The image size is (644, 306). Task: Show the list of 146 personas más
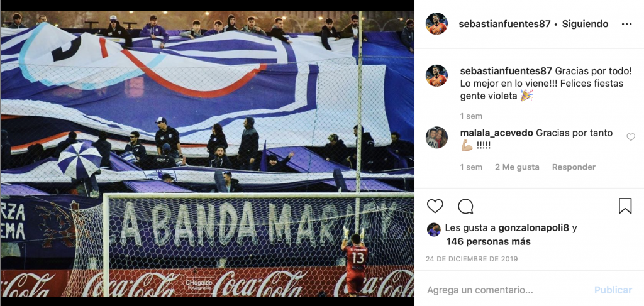point(488,242)
